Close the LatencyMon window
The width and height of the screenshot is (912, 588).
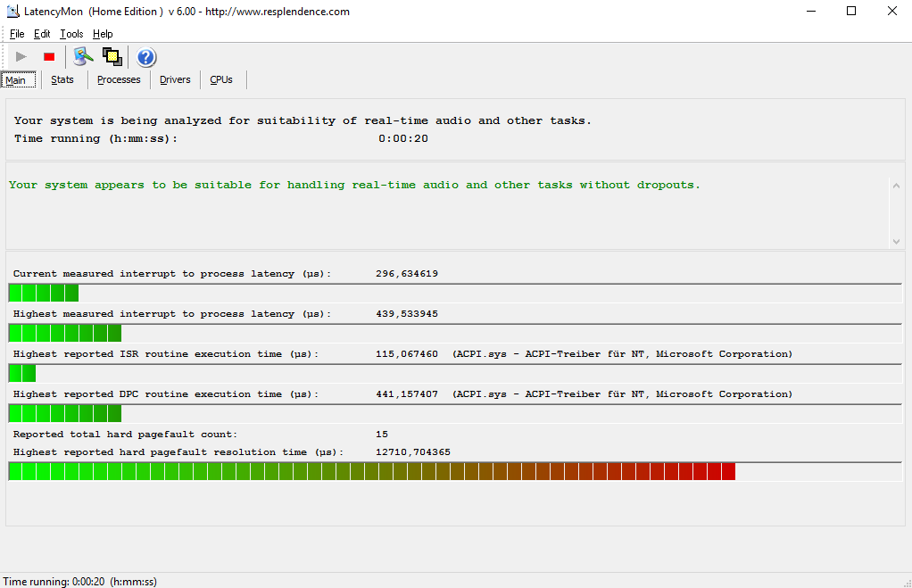click(x=891, y=11)
